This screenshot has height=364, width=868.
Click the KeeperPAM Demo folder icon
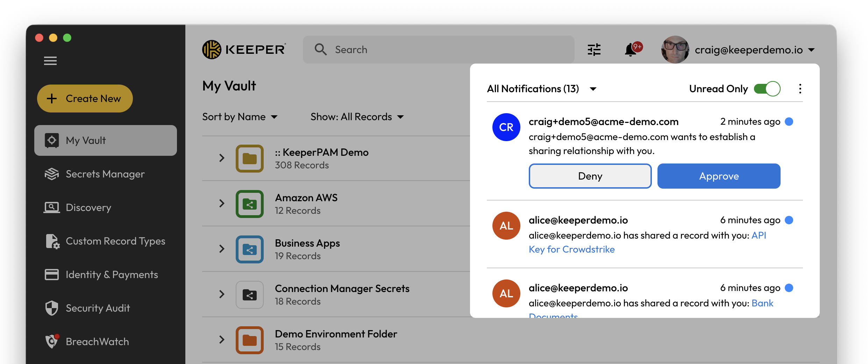click(249, 159)
